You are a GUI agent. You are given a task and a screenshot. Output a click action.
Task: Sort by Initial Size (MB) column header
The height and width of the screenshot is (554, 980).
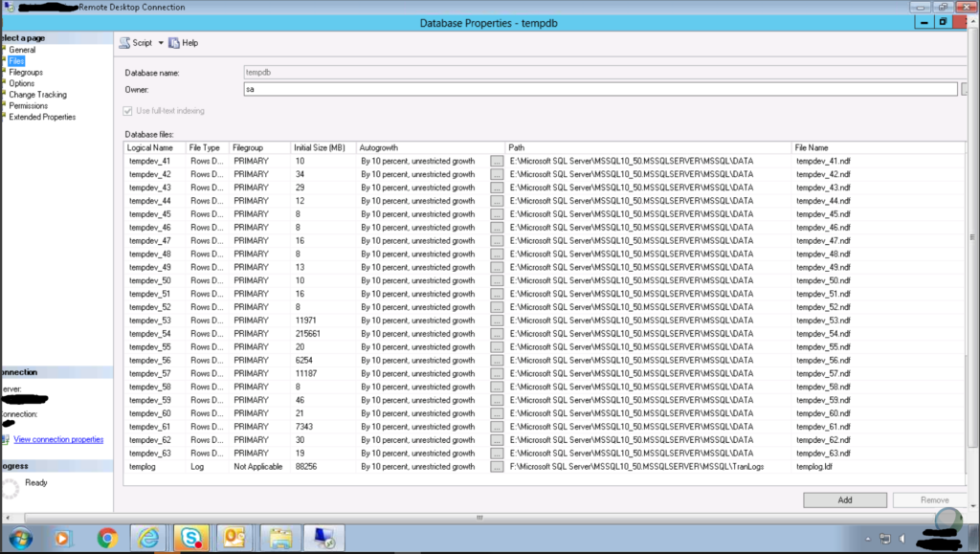point(323,148)
